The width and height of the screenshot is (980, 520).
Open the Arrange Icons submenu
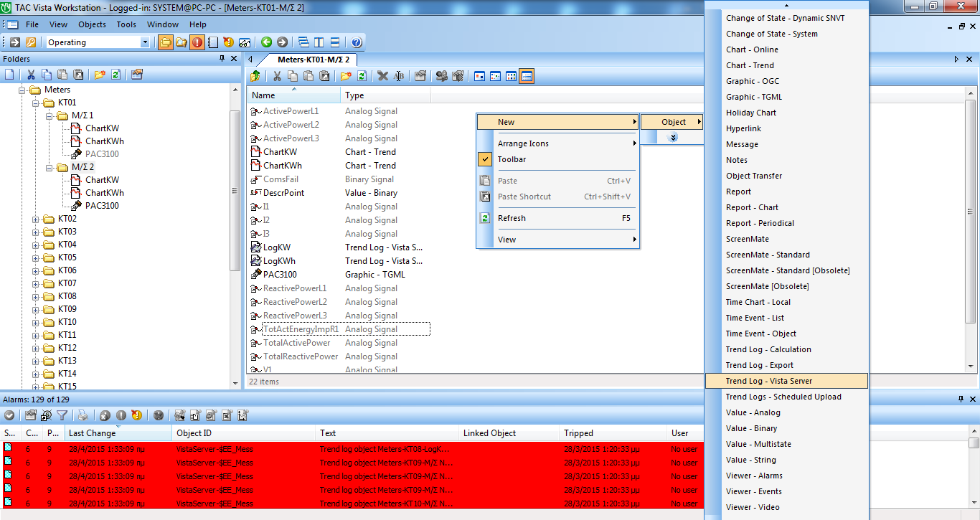(x=557, y=143)
